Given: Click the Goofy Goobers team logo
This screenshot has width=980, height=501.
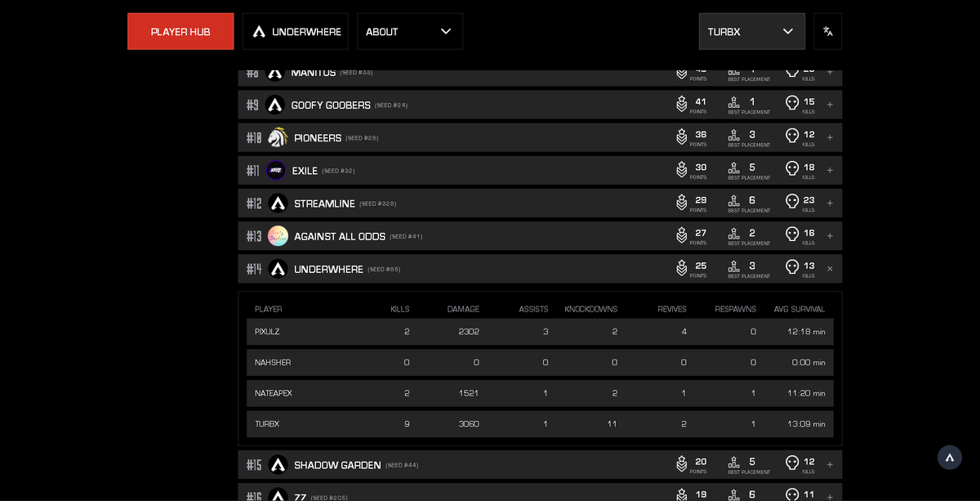Looking at the screenshot, I should click(x=275, y=105).
